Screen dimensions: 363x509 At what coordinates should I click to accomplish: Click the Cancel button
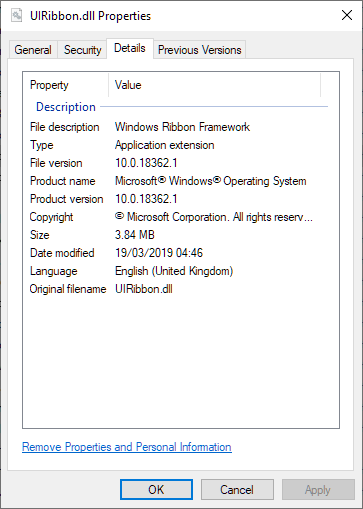point(237,490)
